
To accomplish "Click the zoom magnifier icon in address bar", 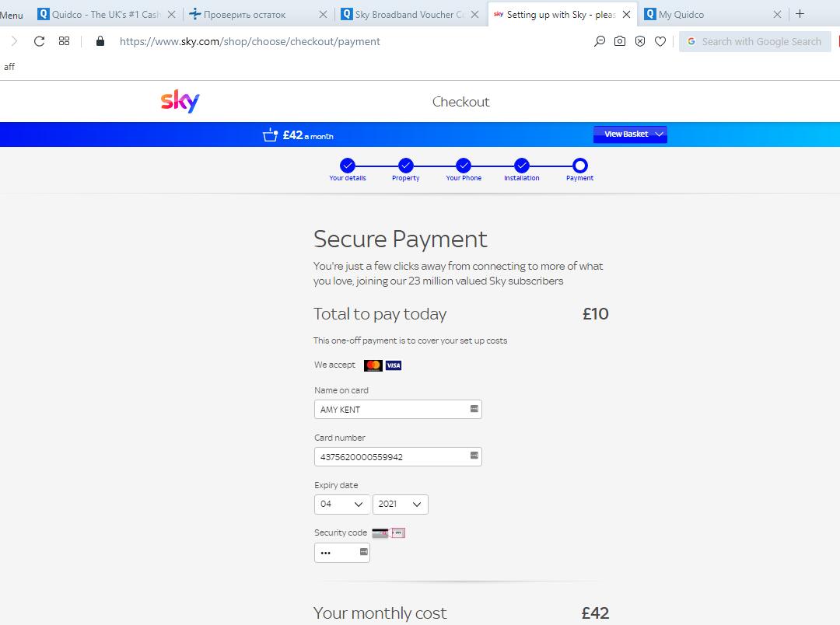I will click(x=600, y=41).
